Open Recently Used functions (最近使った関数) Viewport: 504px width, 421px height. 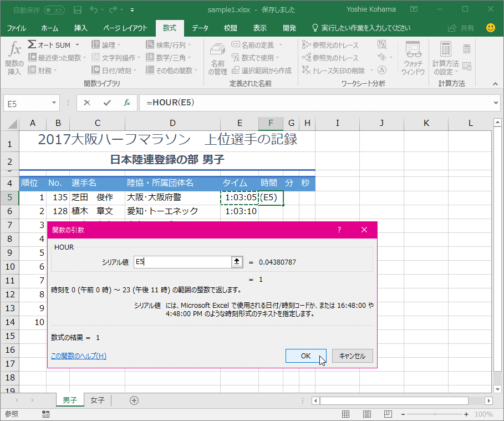57,58
